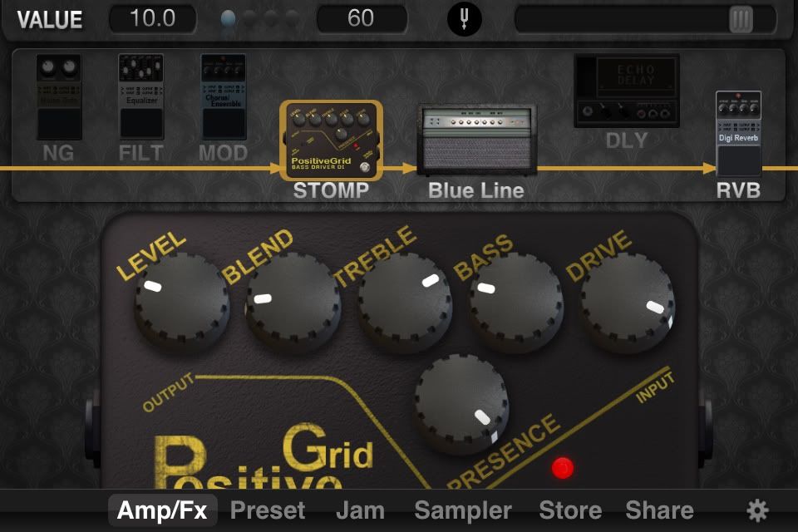Select the STOMP Bass Driver pedal
The image size is (798, 532).
pos(332,140)
